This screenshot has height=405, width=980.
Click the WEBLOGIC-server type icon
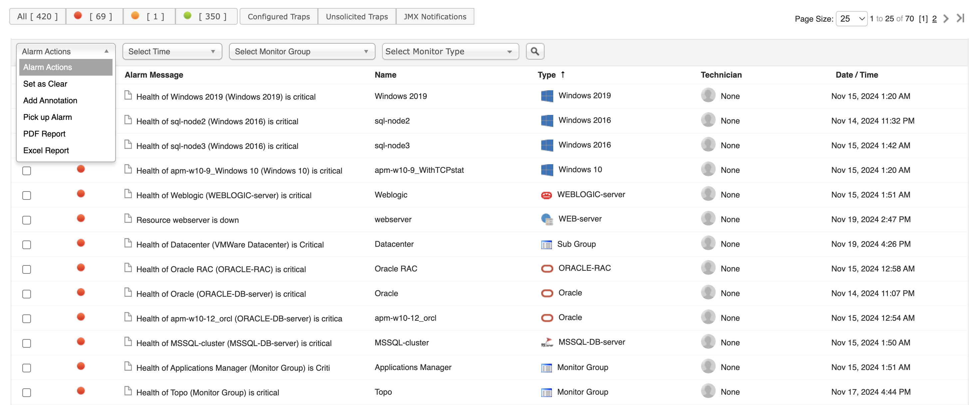[x=547, y=195]
